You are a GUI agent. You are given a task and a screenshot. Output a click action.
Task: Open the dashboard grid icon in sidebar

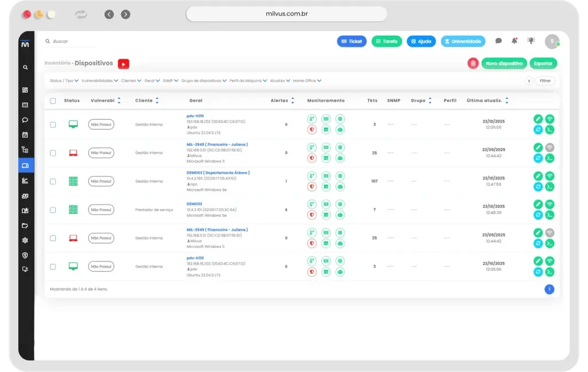point(25,90)
